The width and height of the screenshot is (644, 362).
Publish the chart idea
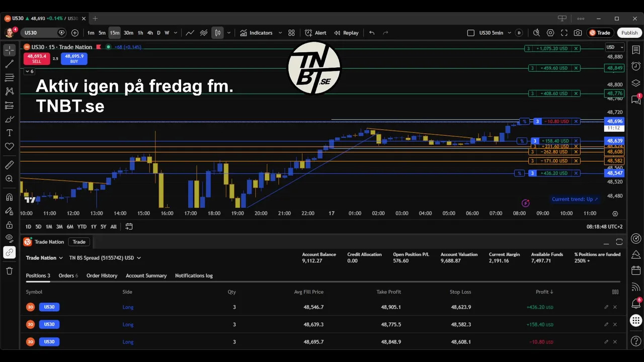click(629, 33)
